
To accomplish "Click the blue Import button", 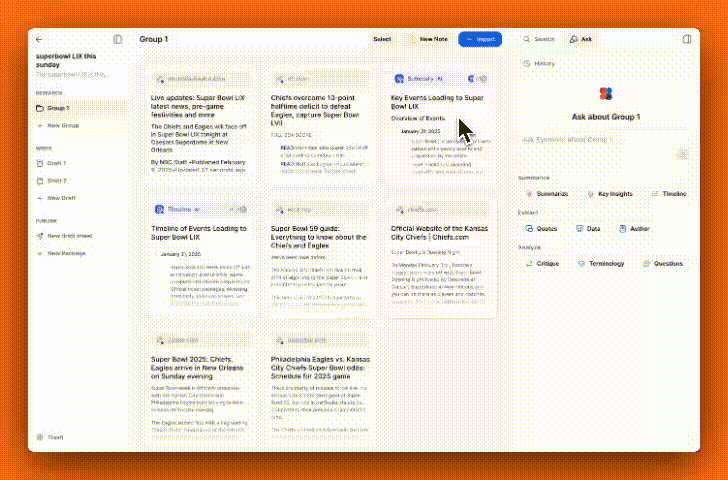I will [480, 39].
